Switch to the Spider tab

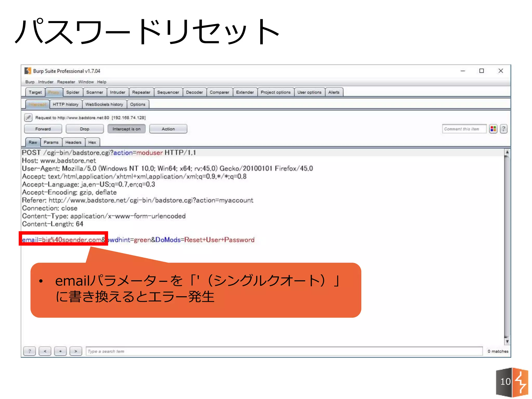[x=73, y=92]
